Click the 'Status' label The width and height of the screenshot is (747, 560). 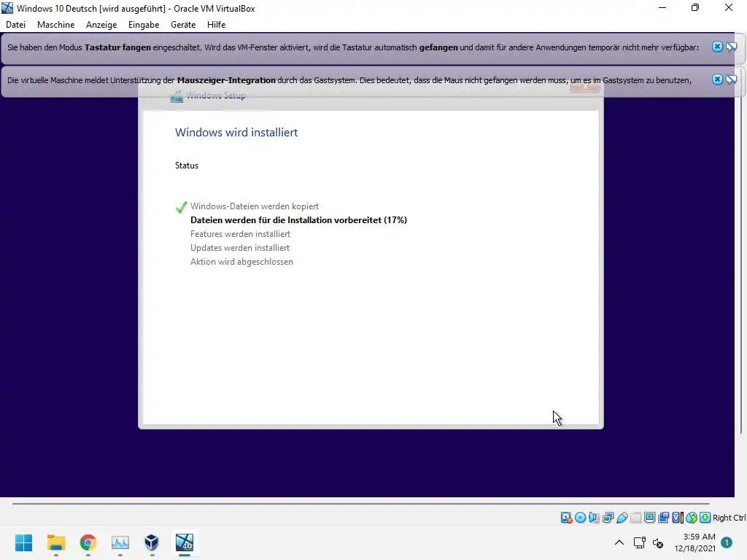tap(187, 166)
